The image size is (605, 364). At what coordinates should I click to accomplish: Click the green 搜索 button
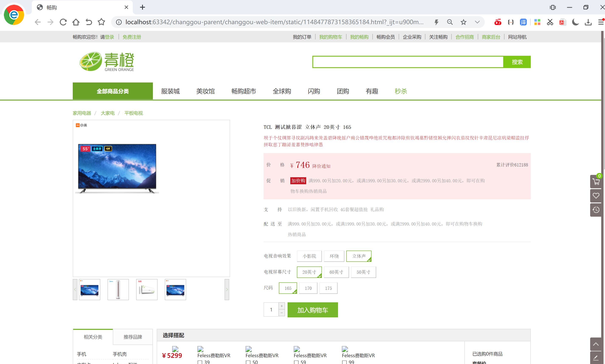click(517, 62)
